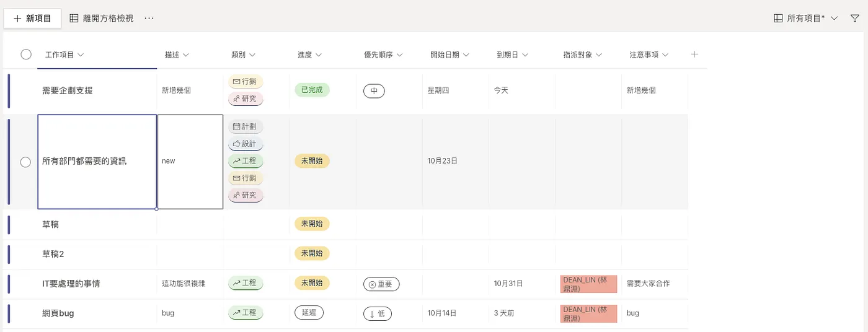Screen dimensions: 868x332
Task: Click 工程 tag in 所有部門都需要的資訊 row
Action: pyautogui.click(x=246, y=161)
